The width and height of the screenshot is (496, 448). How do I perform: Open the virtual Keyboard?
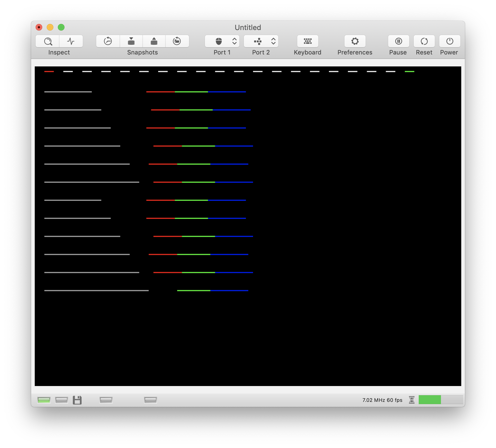(307, 41)
